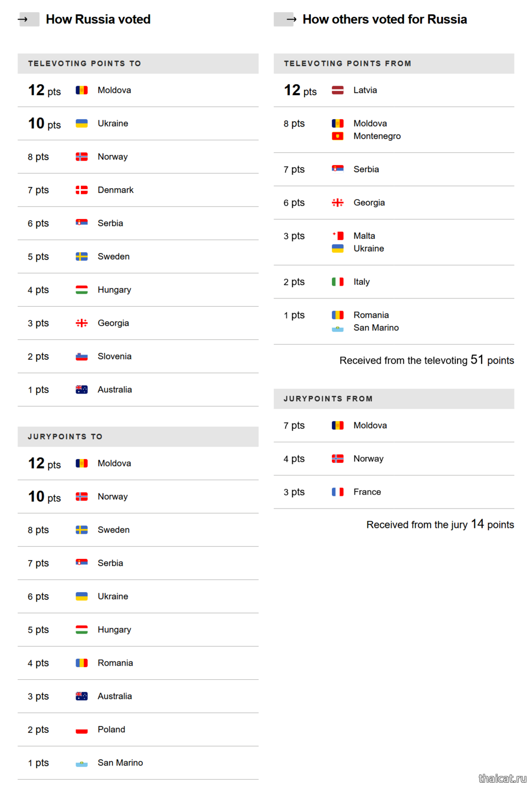532x788 pixels.
Task: Click the arrow beside "How Russia voted"
Action: pos(23,19)
